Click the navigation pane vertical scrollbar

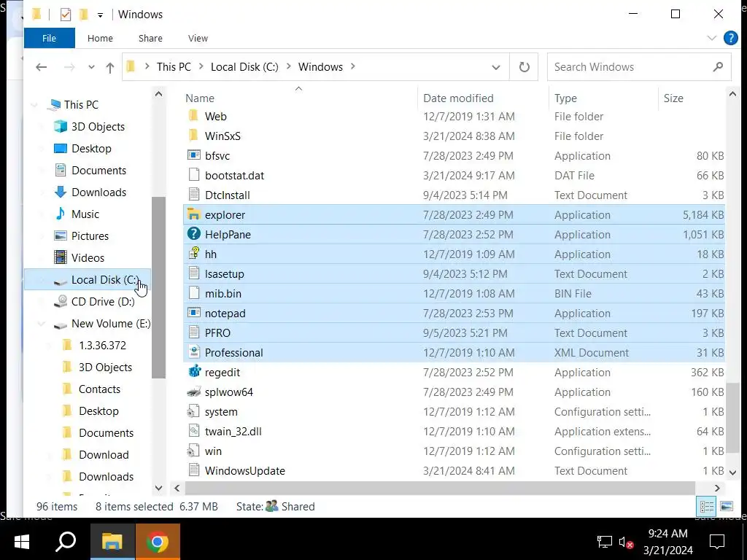[158, 287]
